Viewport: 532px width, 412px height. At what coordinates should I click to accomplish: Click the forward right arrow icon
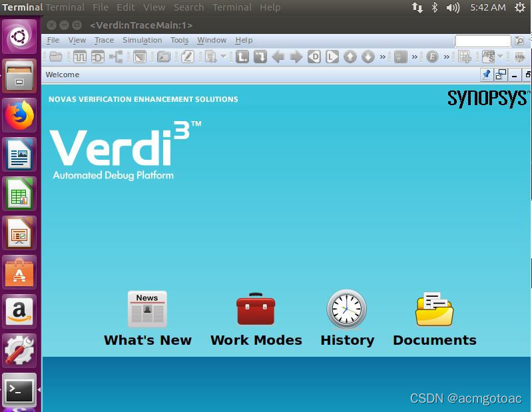[x=296, y=57]
